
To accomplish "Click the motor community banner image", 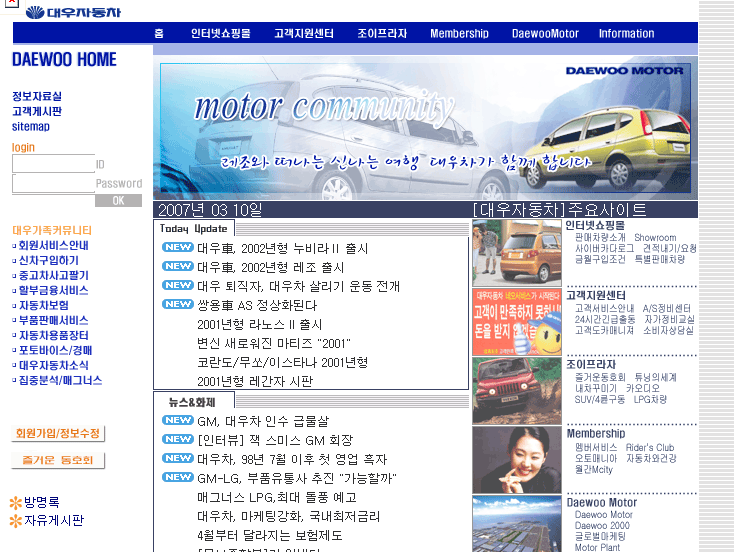I will tap(425, 128).
